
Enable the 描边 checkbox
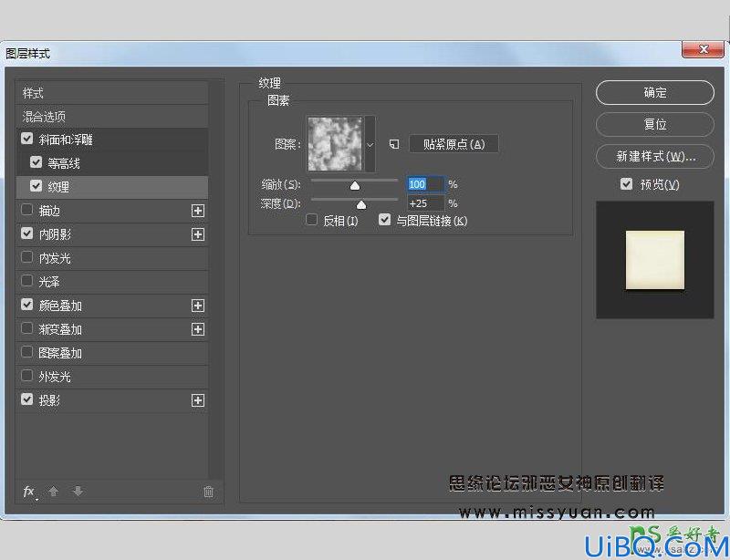pos(27,210)
